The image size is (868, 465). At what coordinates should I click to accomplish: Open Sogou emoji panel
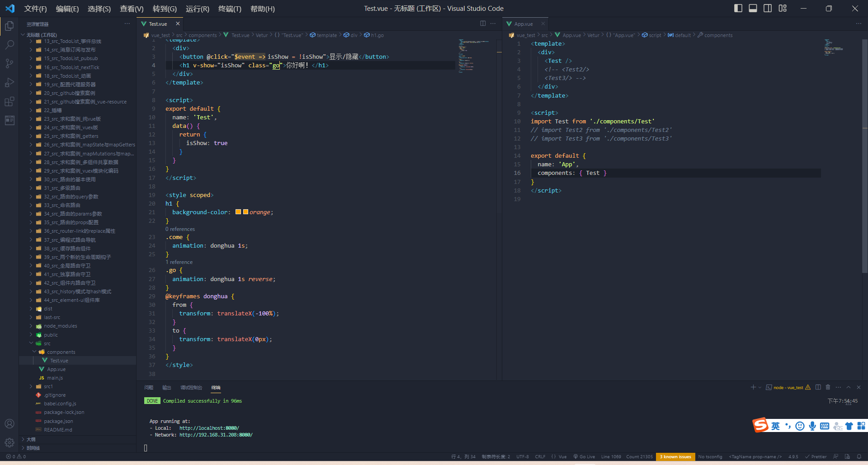coord(800,426)
